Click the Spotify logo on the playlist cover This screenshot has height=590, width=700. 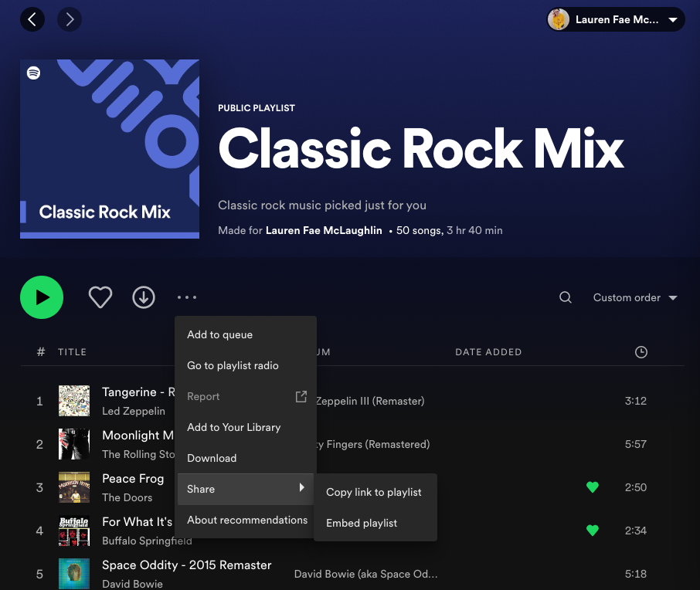(x=32, y=72)
